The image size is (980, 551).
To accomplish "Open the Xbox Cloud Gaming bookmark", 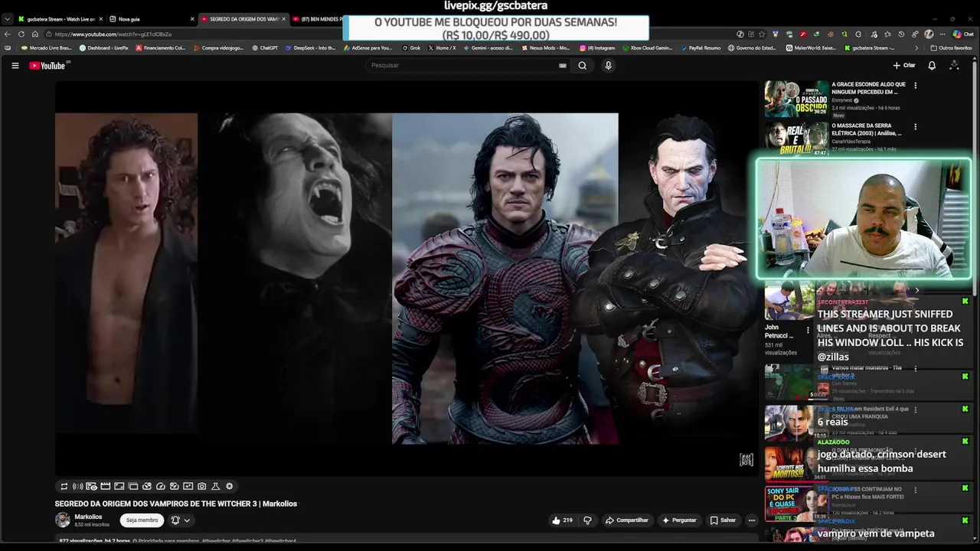I will pyautogui.click(x=647, y=47).
